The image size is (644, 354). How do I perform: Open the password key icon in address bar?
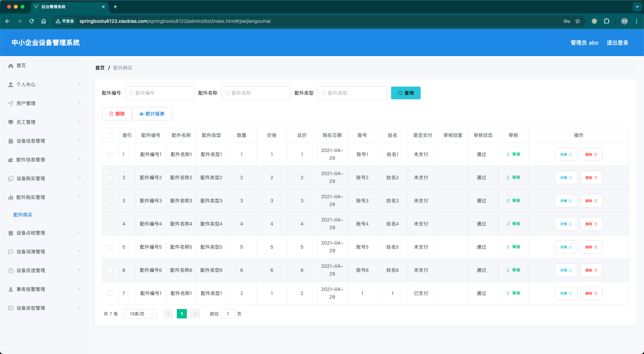567,21
